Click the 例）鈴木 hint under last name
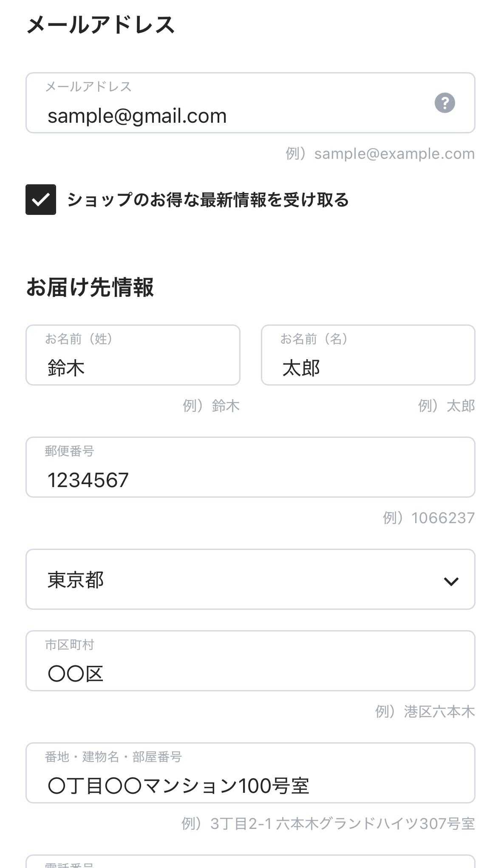 pos(211,406)
